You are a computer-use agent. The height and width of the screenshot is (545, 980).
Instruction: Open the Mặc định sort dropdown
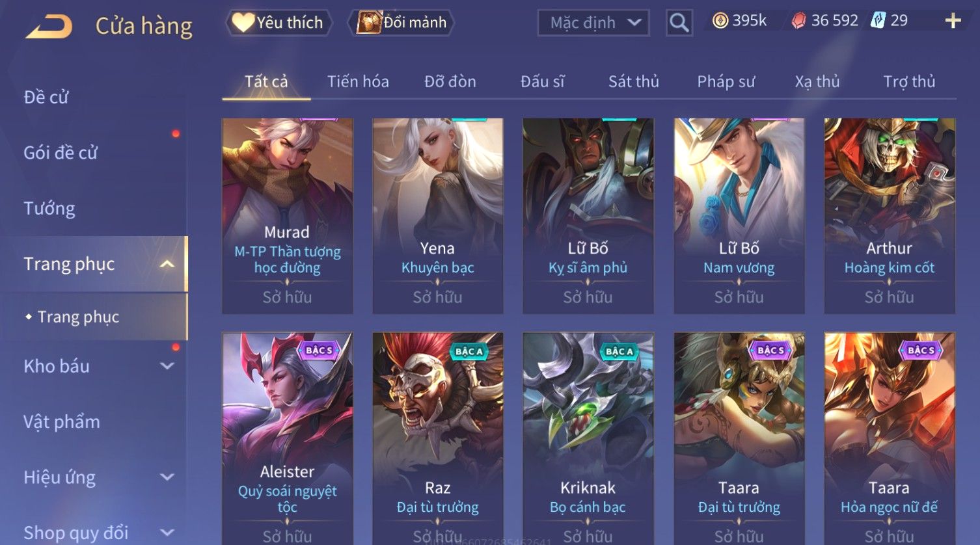click(593, 23)
